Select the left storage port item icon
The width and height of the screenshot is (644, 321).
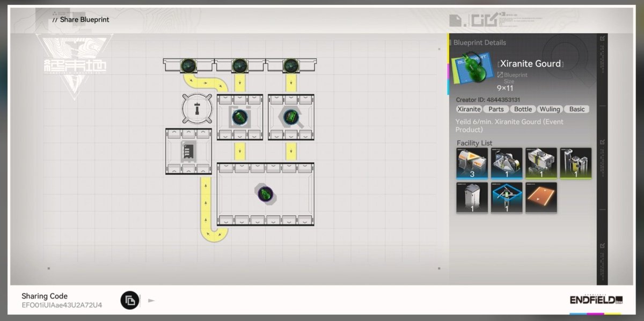tap(188, 65)
